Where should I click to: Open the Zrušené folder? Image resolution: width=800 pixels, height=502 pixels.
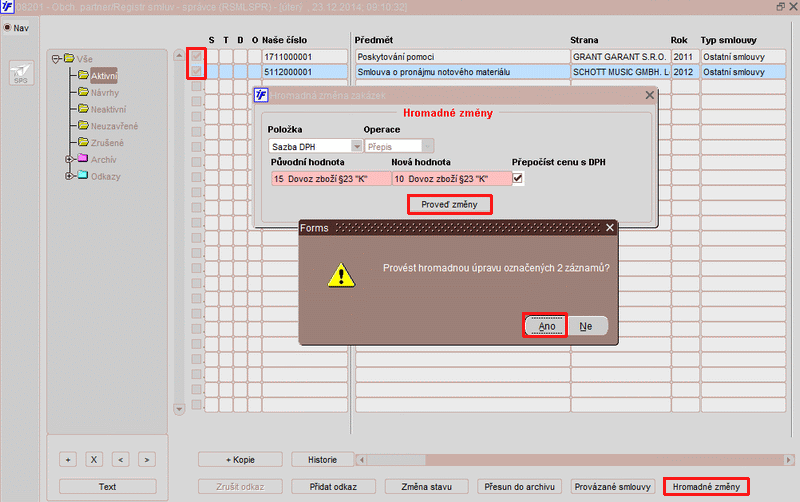(x=107, y=143)
